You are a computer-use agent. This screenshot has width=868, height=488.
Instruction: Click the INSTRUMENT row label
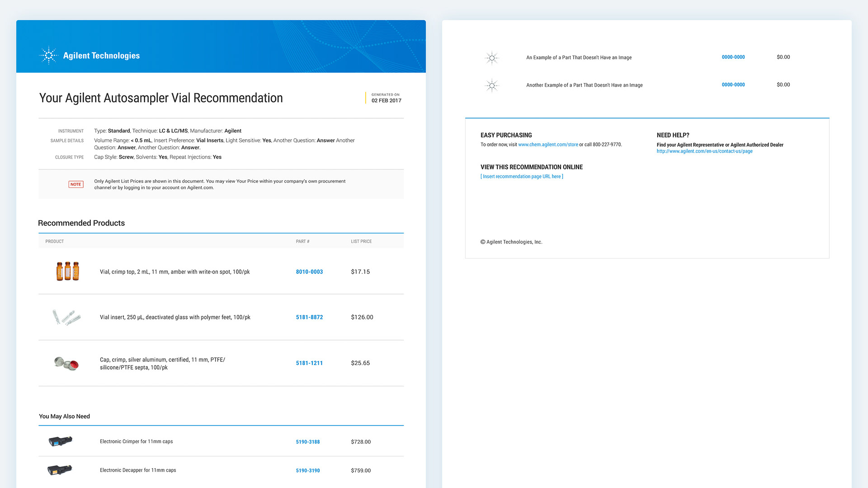pyautogui.click(x=71, y=131)
